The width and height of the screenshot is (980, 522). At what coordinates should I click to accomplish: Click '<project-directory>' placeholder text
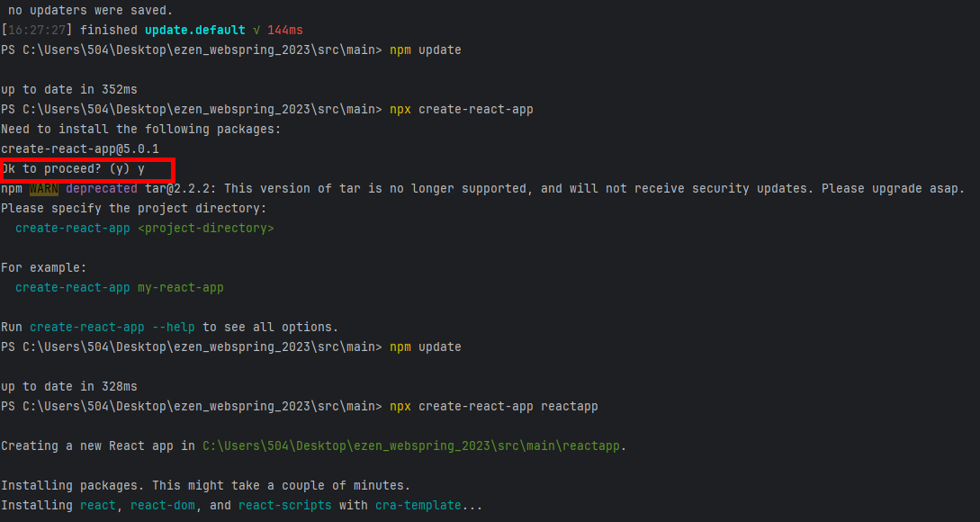tap(205, 229)
